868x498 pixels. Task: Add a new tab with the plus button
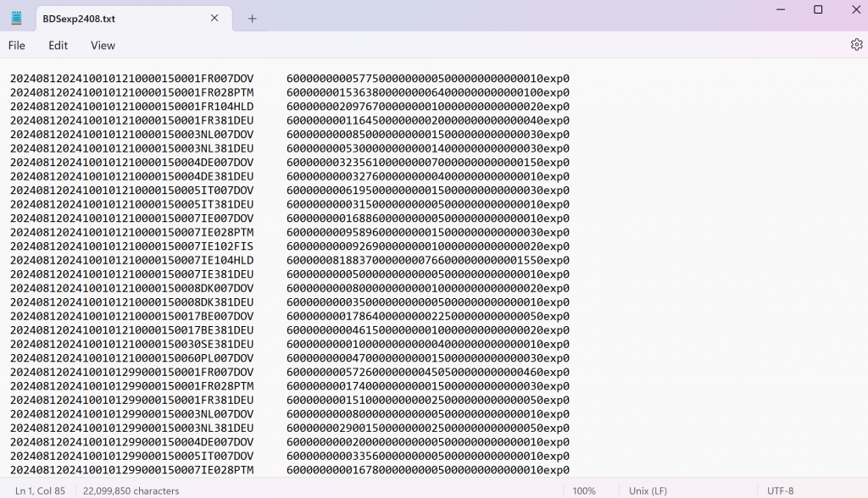[x=252, y=19]
